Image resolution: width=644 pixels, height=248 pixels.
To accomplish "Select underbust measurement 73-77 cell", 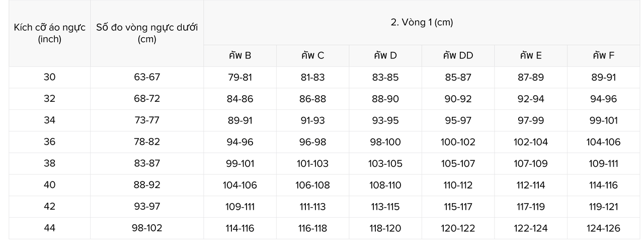I will (x=147, y=120).
